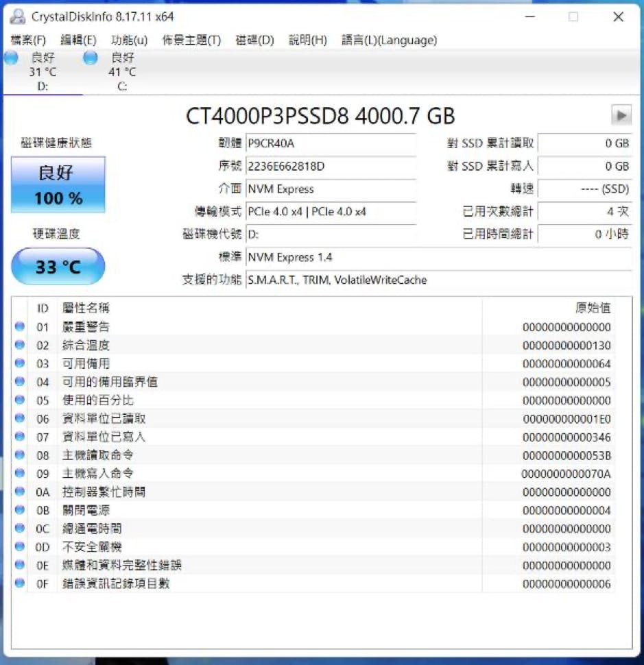Click the blue status orb for drive D:

click(x=12, y=58)
